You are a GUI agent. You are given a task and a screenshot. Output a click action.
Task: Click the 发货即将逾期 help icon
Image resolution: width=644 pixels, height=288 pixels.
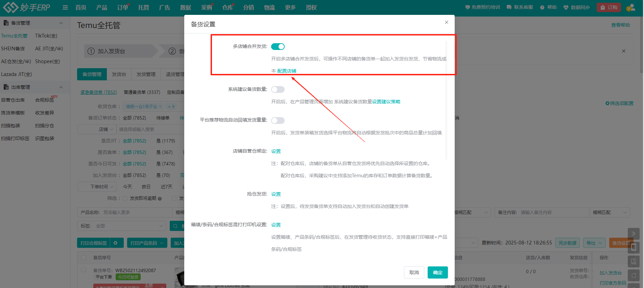click(x=160, y=199)
